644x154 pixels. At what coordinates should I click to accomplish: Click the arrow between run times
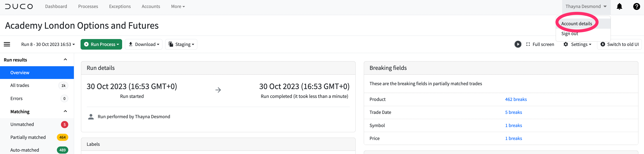coord(218,90)
